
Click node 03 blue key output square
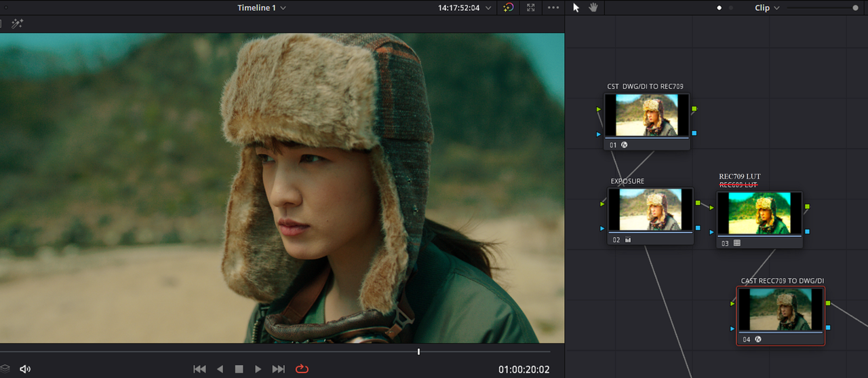coord(806,231)
